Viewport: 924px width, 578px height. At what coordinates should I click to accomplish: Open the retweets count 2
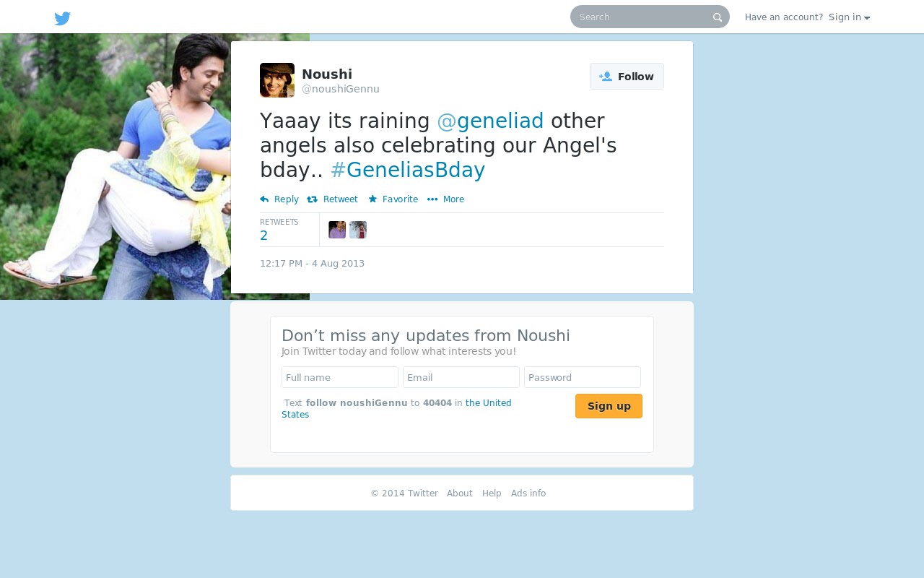[264, 236]
